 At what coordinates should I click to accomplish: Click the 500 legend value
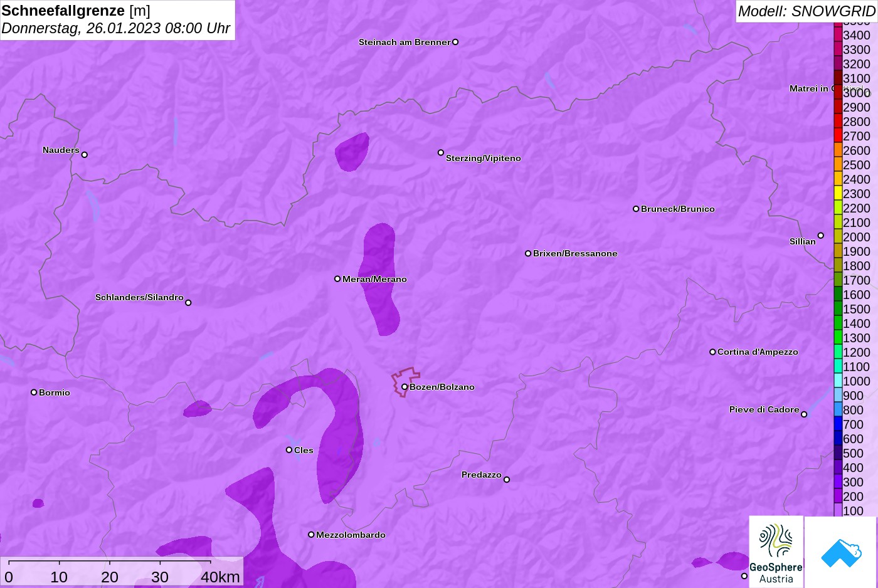pos(853,453)
